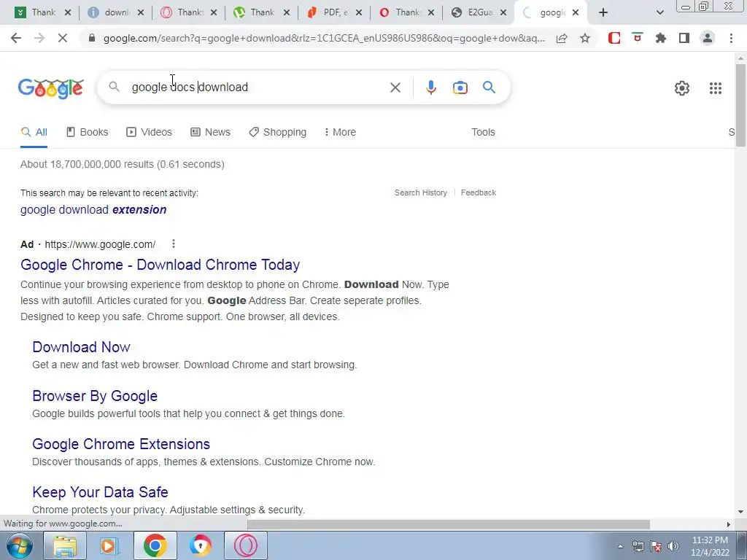Clear the search box with X
The image size is (747, 560).
click(395, 87)
